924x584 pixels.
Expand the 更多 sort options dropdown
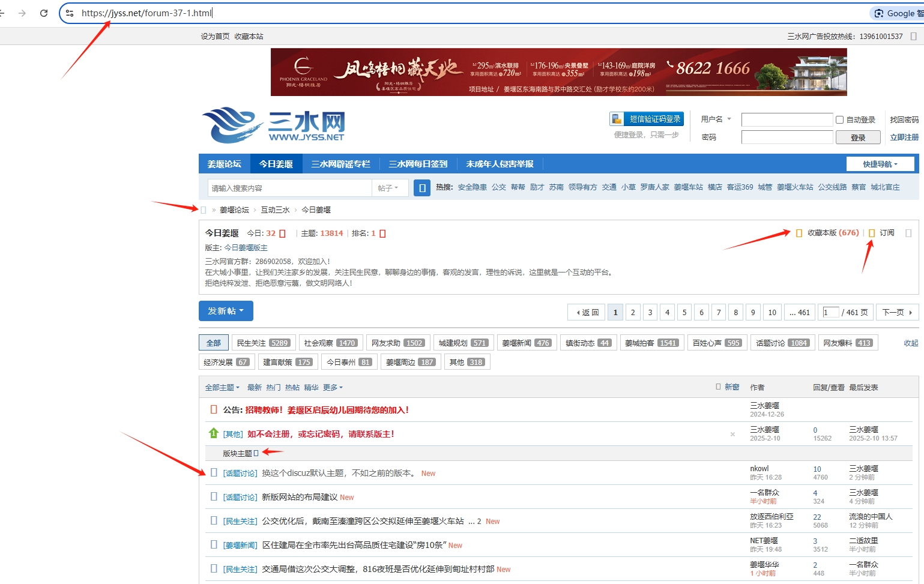[333, 387]
